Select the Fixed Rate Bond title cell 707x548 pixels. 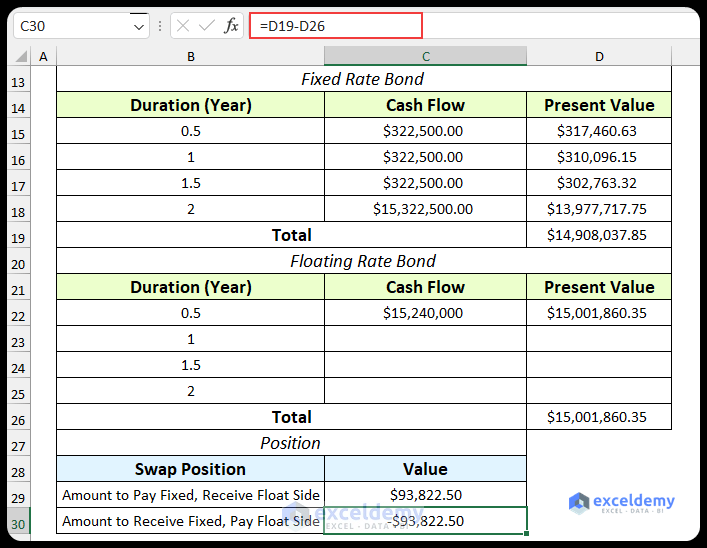click(x=363, y=79)
